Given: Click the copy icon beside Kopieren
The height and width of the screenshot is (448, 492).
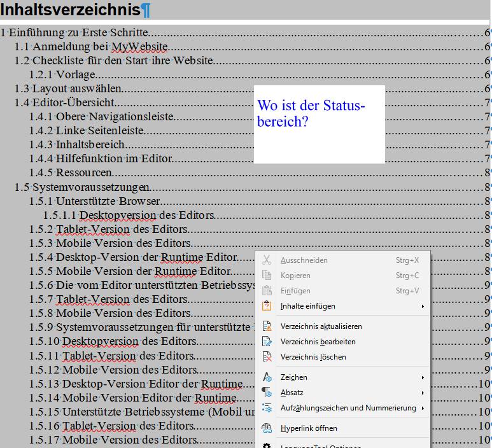Looking at the screenshot, I should click(x=267, y=275).
